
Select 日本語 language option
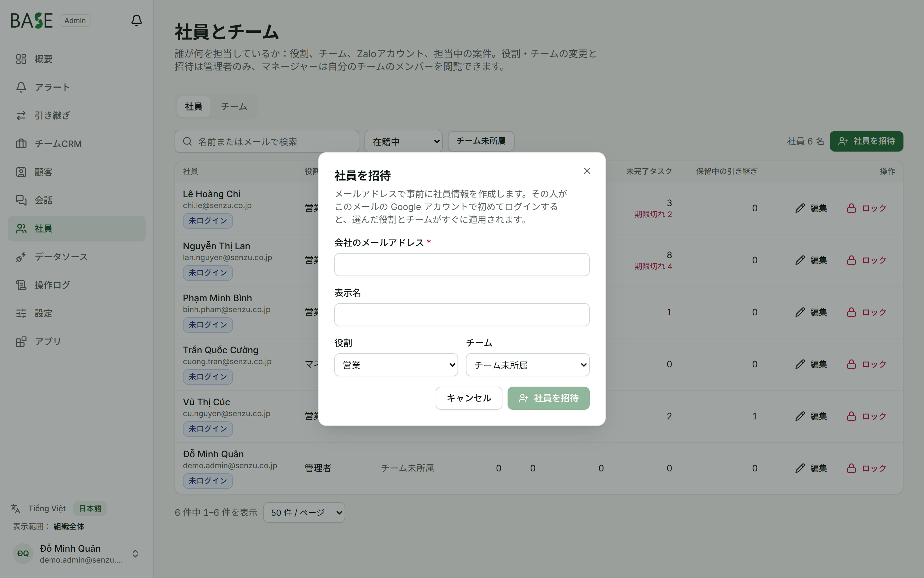coord(90,508)
